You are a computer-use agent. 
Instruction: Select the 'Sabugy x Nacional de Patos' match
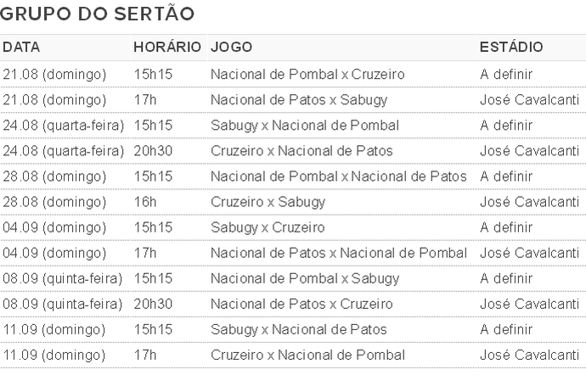[x=299, y=329]
